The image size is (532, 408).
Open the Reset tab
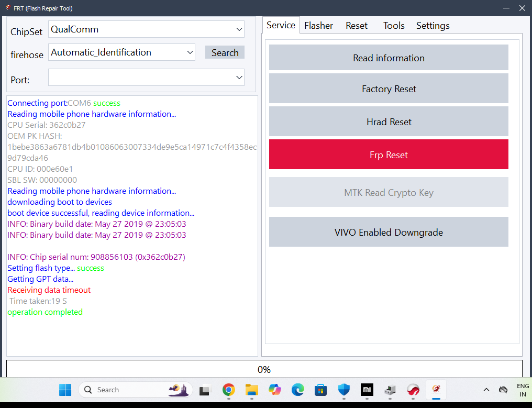(356, 26)
